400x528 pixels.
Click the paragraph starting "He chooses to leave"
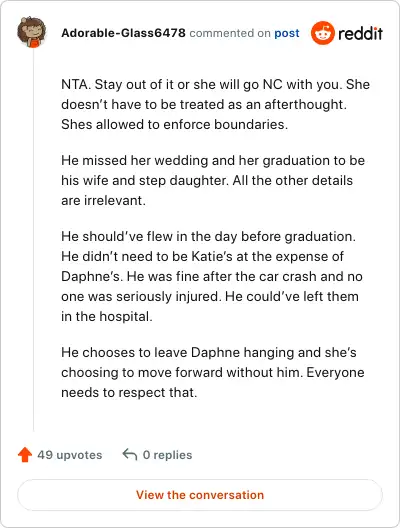[213, 372]
